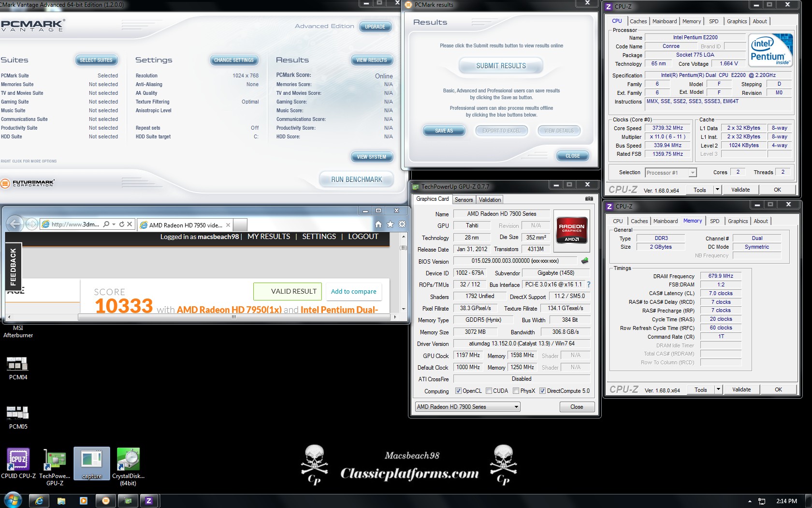The width and height of the screenshot is (812, 508).
Task: Select the capture desktop icon
Action: coord(92,463)
